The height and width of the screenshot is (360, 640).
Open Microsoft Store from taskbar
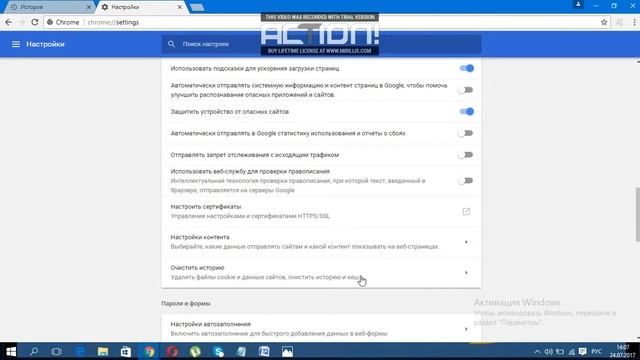pos(126,351)
